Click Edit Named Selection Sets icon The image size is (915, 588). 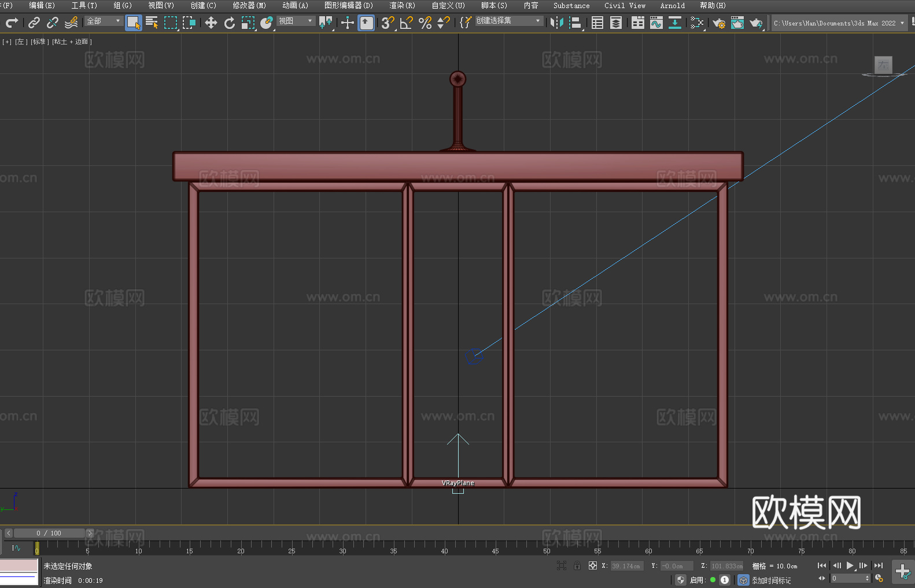pos(466,23)
